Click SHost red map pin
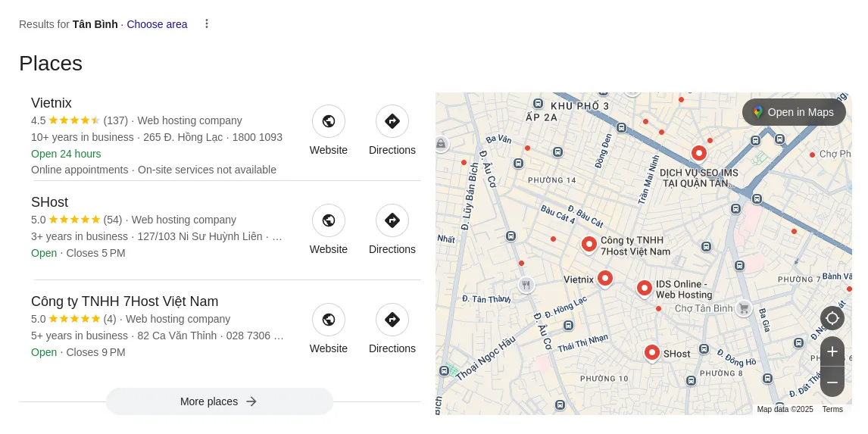 click(652, 353)
